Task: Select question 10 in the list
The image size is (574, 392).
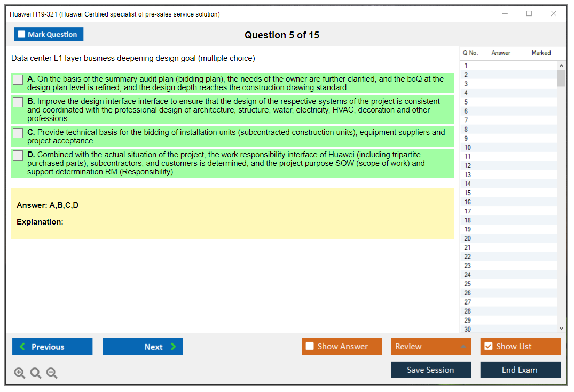Action: pyautogui.click(x=468, y=147)
